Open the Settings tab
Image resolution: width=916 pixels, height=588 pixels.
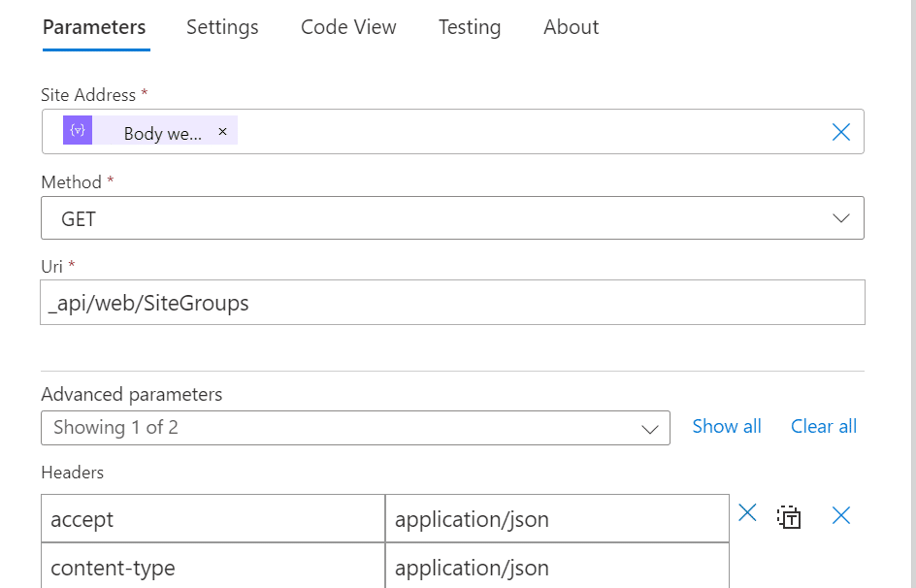point(222,27)
